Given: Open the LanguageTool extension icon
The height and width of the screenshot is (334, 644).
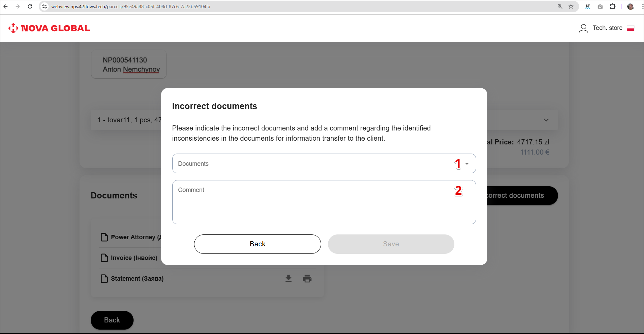Looking at the screenshot, I should click(x=588, y=6).
